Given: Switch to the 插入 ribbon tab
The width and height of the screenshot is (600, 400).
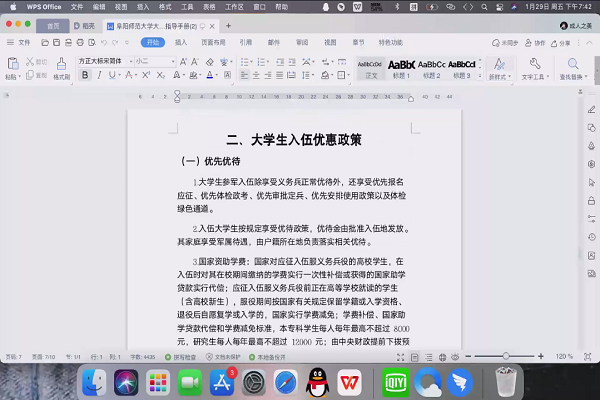Looking at the screenshot, I should tap(181, 43).
